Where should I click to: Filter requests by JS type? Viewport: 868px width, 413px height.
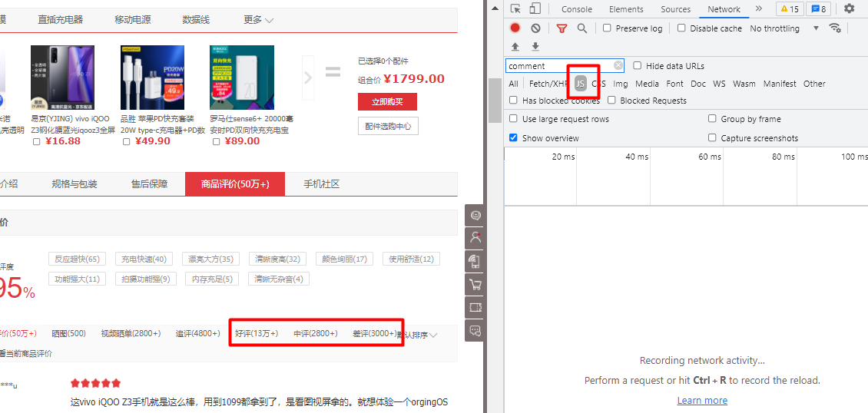[x=580, y=84]
